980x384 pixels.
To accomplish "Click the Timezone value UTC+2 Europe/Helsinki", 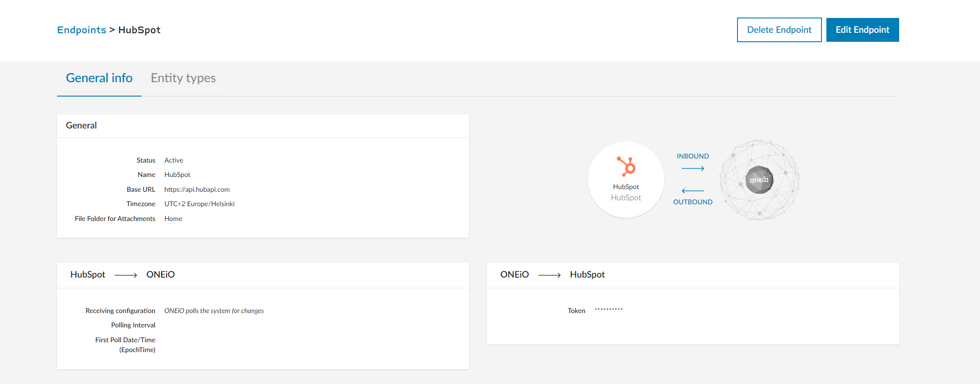I will coord(199,204).
